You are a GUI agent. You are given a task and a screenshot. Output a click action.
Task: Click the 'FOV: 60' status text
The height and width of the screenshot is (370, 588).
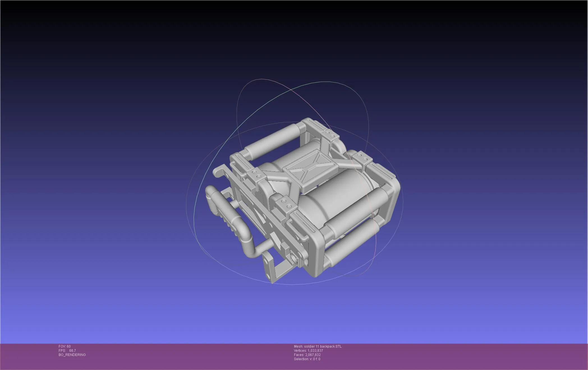(65, 346)
